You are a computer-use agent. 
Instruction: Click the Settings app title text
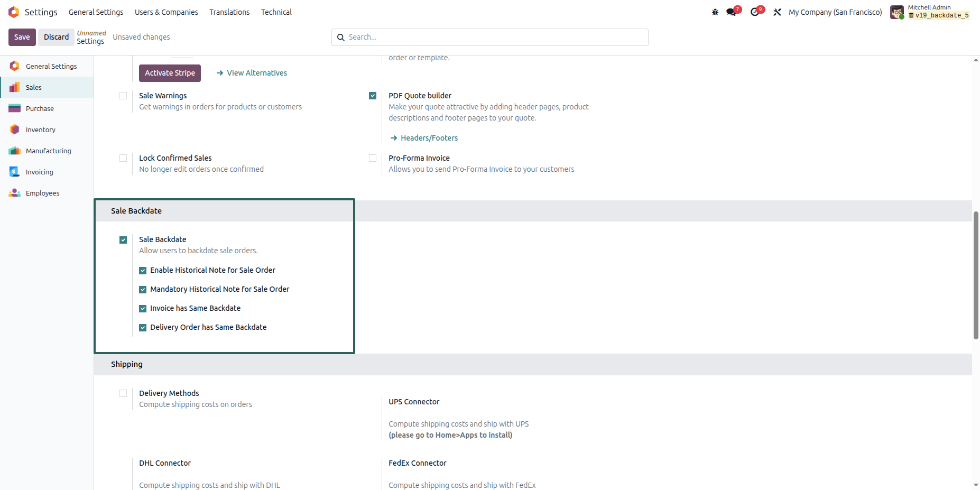point(41,12)
